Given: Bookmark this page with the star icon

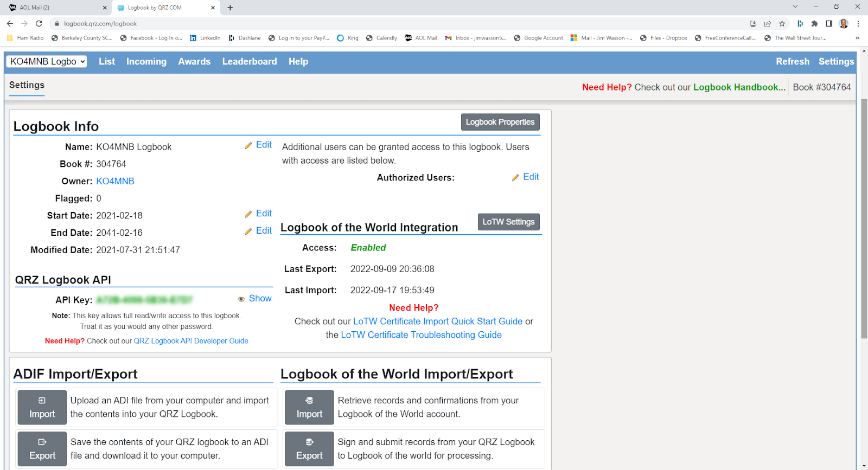Looking at the screenshot, I should click(x=782, y=23).
